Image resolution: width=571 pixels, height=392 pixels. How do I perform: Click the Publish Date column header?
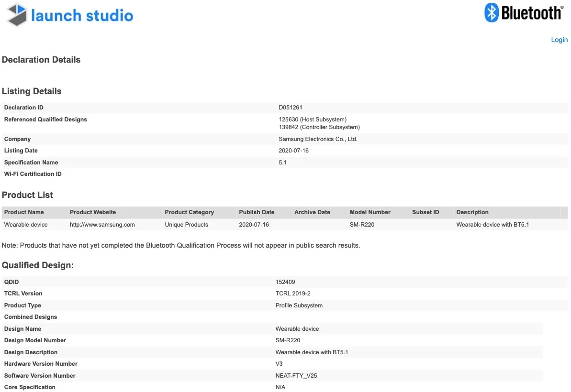(257, 212)
